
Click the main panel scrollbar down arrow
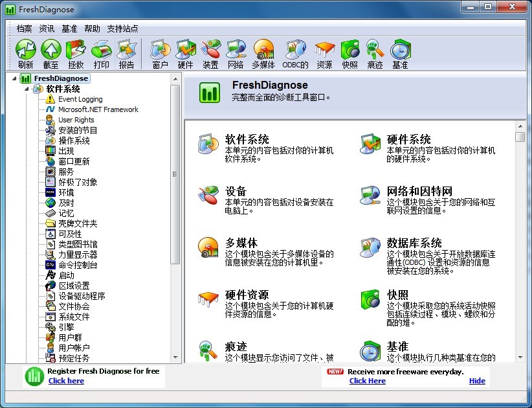click(520, 357)
